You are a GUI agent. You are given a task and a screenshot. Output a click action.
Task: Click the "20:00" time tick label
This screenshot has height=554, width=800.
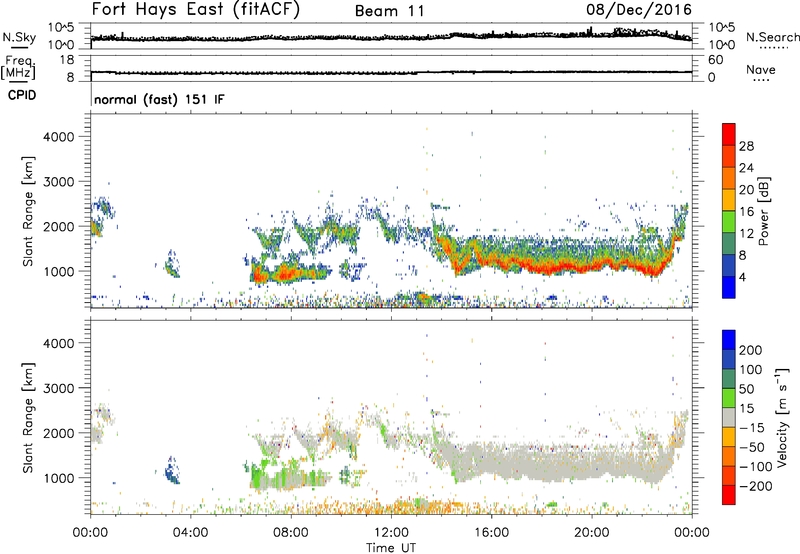tap(591, 533)
